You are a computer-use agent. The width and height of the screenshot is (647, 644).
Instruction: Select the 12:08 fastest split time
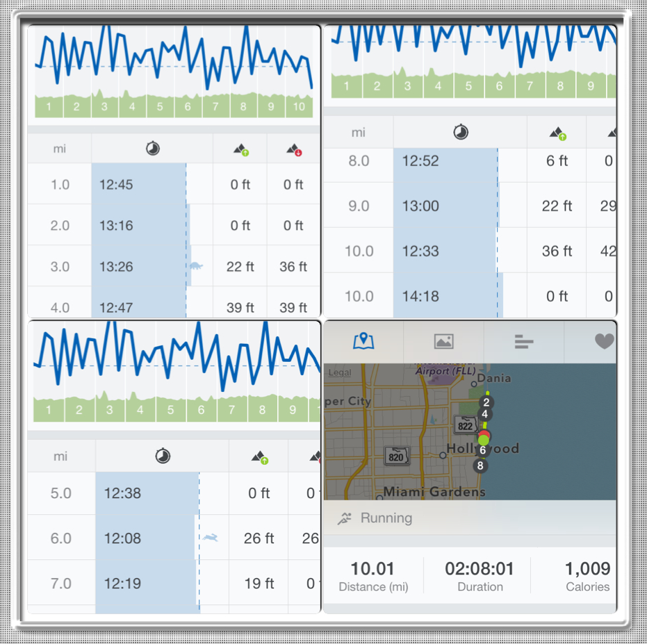point(122,538)
